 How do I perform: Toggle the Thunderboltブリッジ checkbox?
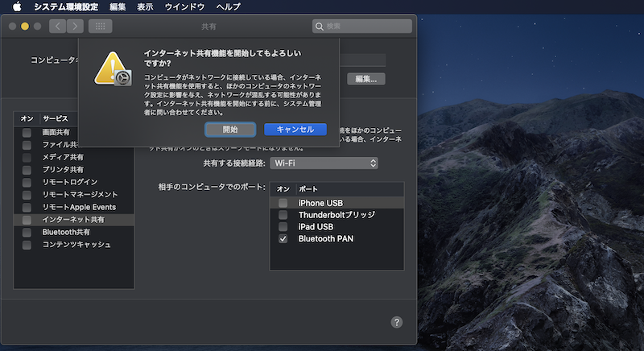[283, 215]
